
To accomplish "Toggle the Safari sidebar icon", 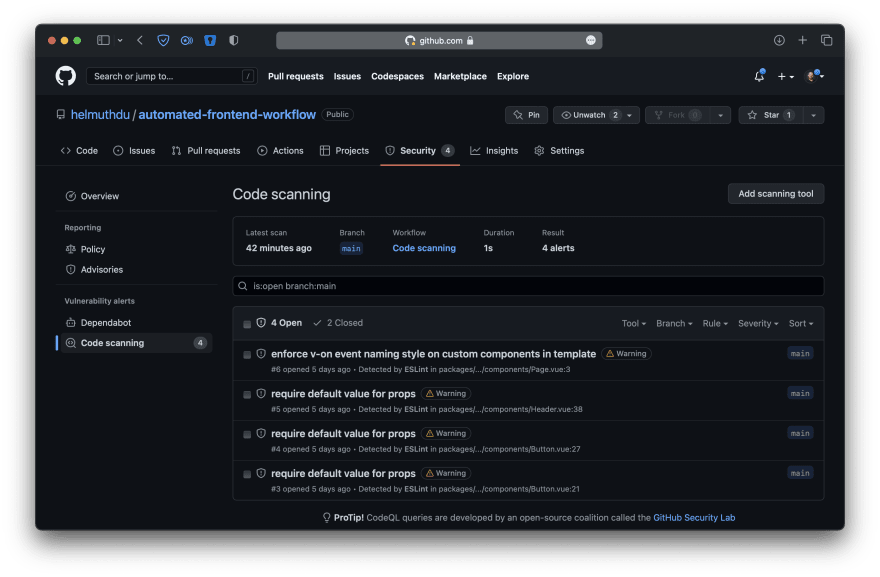I will [x=103, y=40].
